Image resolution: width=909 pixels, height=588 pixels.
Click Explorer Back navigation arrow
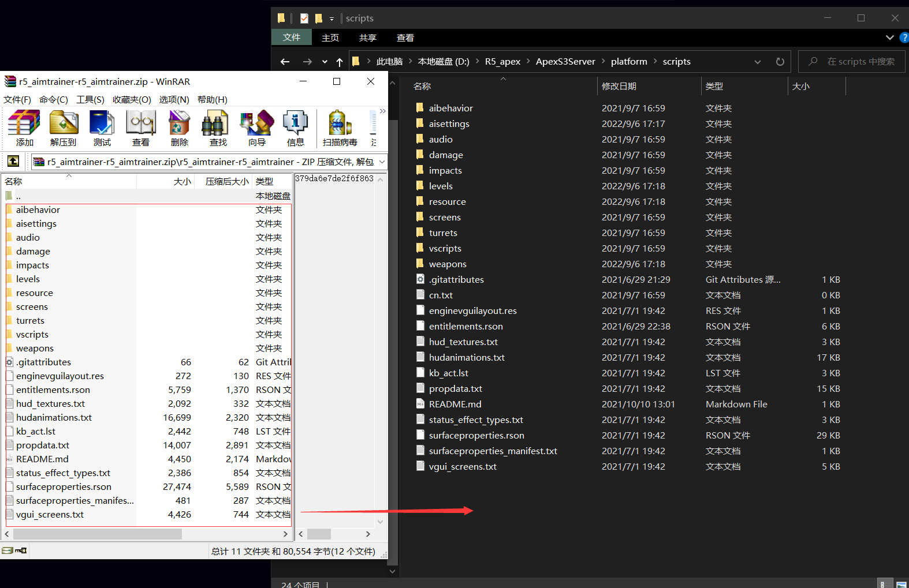point(285,62)
